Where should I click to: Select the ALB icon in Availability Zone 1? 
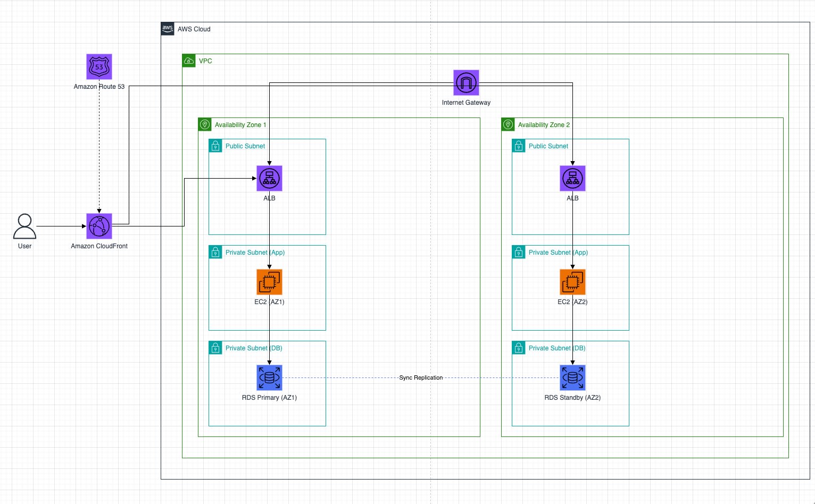pyautogui.click(x=269, y=178)
